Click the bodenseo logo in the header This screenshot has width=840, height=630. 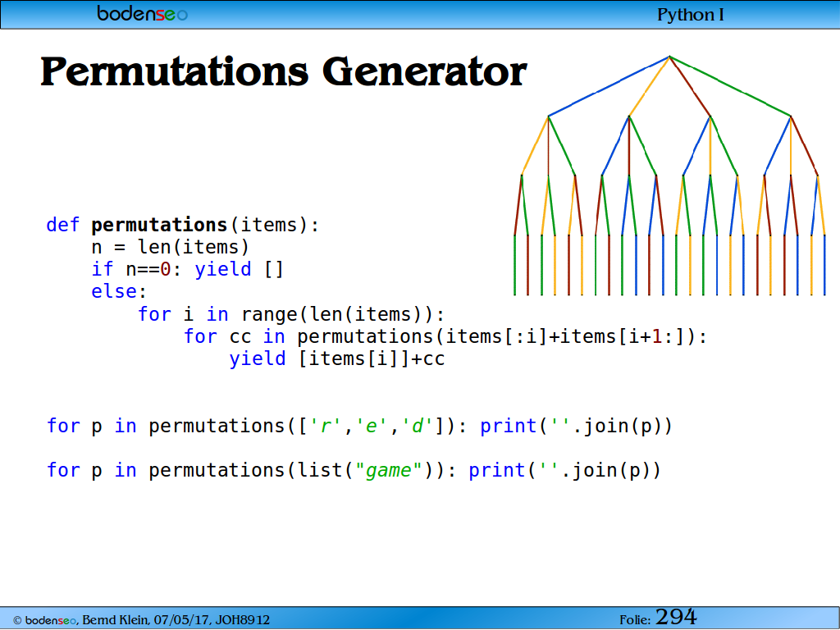click(143, 13)
